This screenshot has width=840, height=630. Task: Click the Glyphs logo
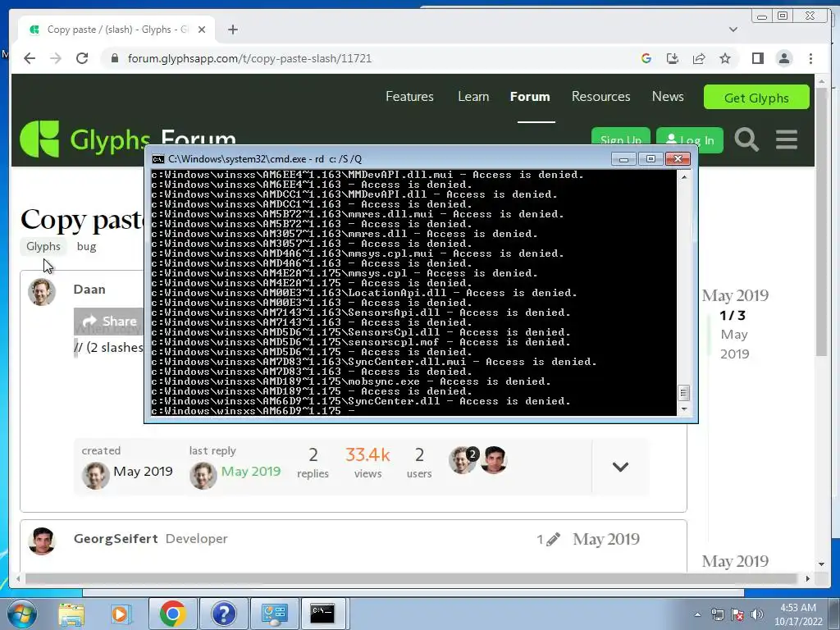pyautogui.click(x=85, y=139)
